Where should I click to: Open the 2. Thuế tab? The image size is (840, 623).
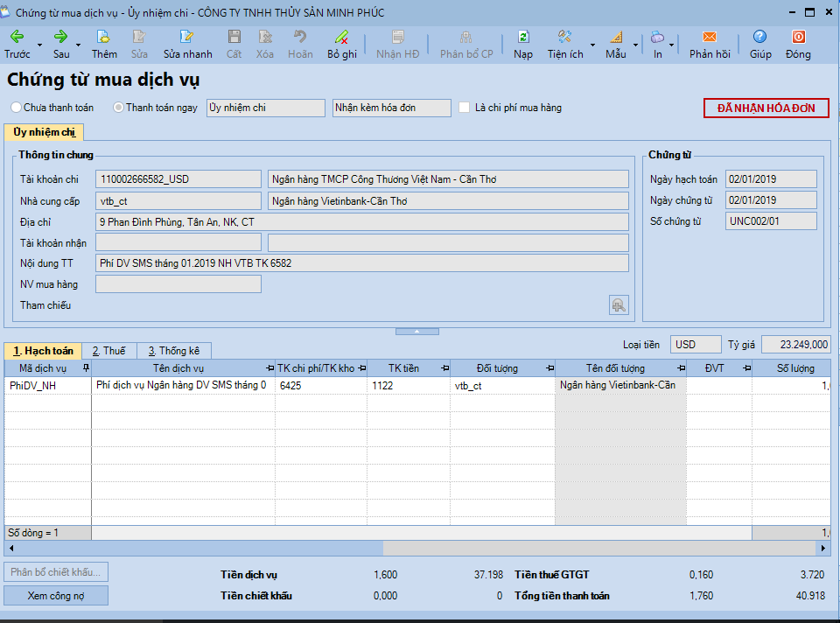(x=109, y=351)
